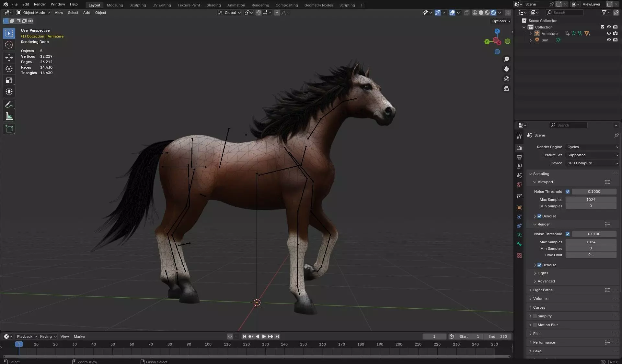
Task: Open the World properties tab
Action: 519,184
